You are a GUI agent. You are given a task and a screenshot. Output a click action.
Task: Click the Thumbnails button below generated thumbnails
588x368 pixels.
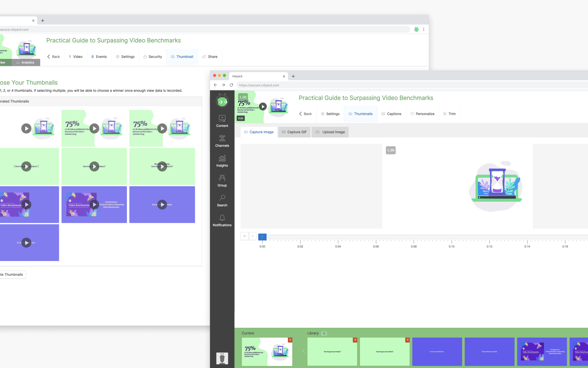(x=13, y=275)
